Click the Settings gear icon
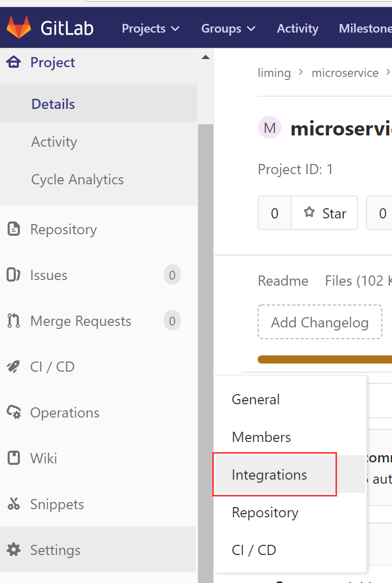 click(x=14, y=550)
